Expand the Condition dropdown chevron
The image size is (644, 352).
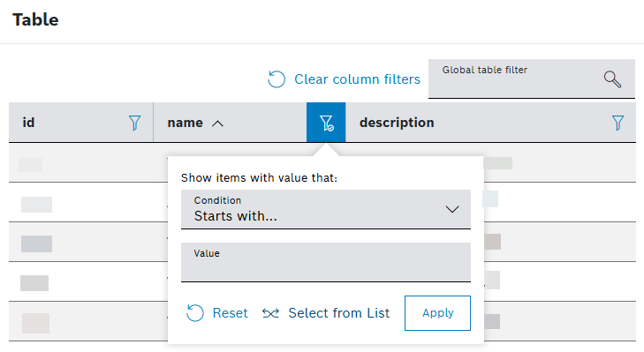coord(452,210)
